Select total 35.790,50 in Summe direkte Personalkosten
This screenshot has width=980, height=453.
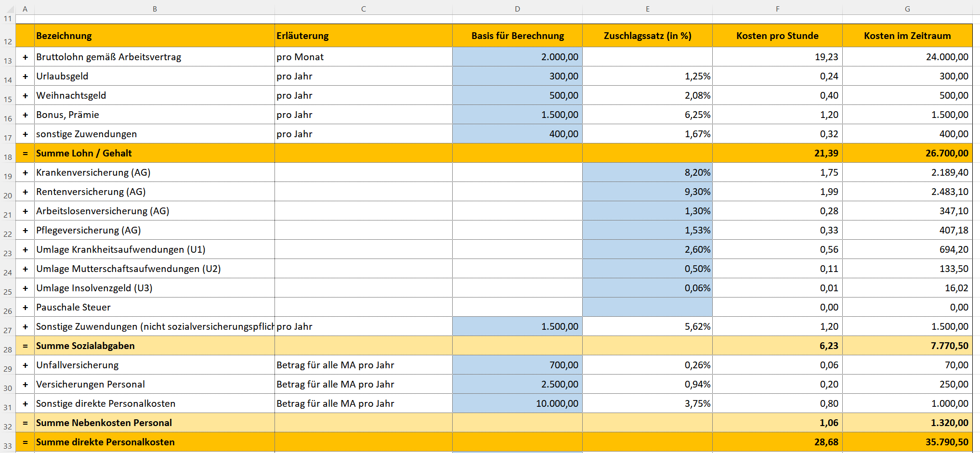[907, 442]
